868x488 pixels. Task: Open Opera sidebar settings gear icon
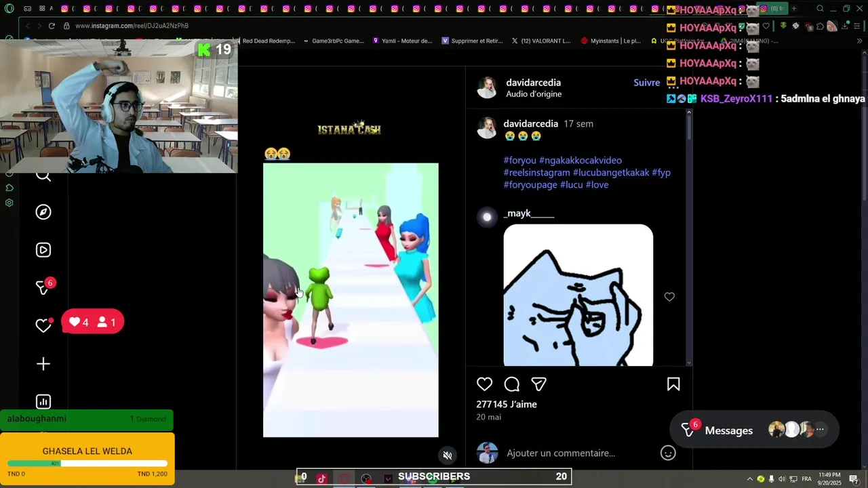[9, 203]
